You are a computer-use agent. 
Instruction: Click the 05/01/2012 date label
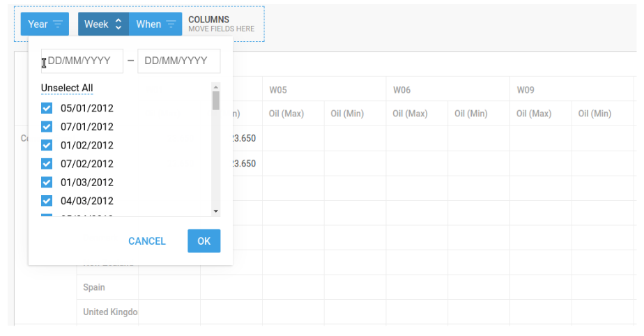87,108
